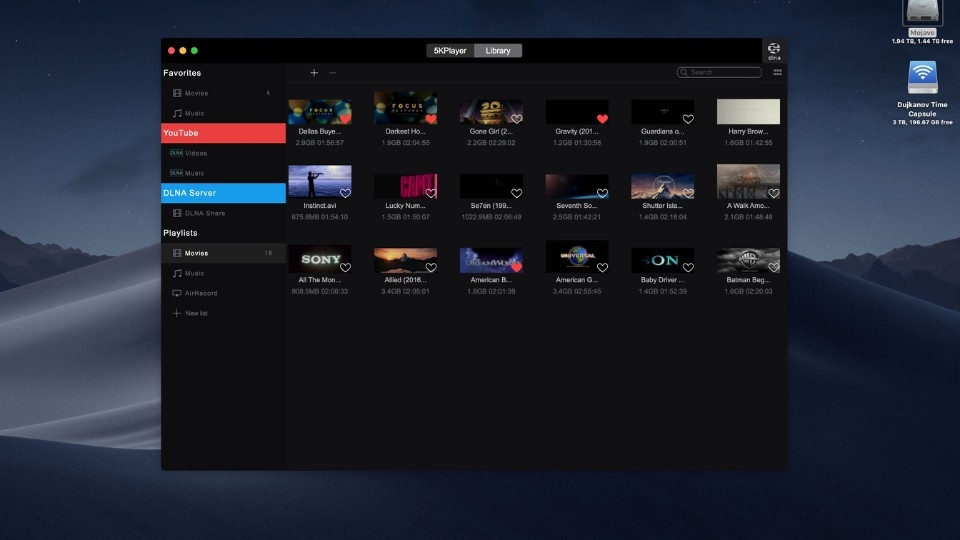Favorite the Allied heart icon

[x=431, y=268]
